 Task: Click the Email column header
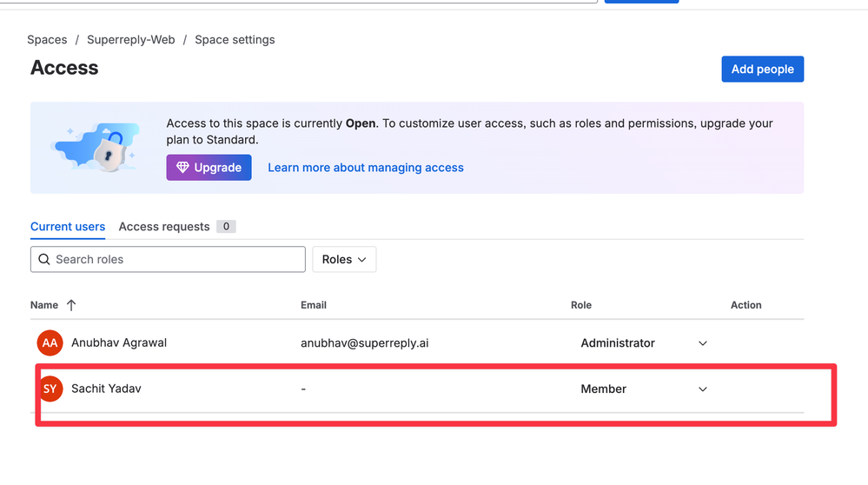tap(314, 305)
